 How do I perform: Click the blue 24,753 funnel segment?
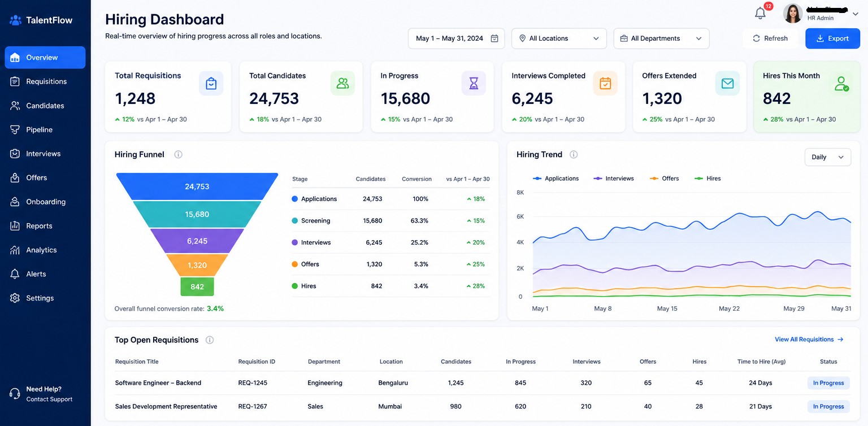click(197, 186)
